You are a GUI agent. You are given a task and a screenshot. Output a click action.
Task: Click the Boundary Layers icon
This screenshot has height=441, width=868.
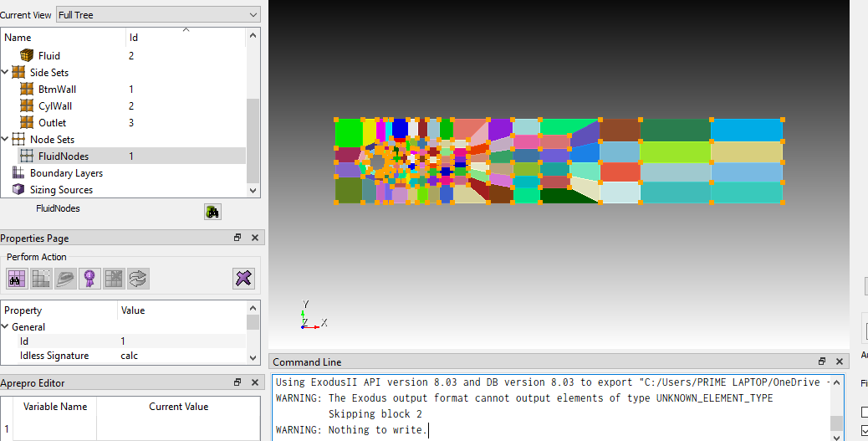18,173
